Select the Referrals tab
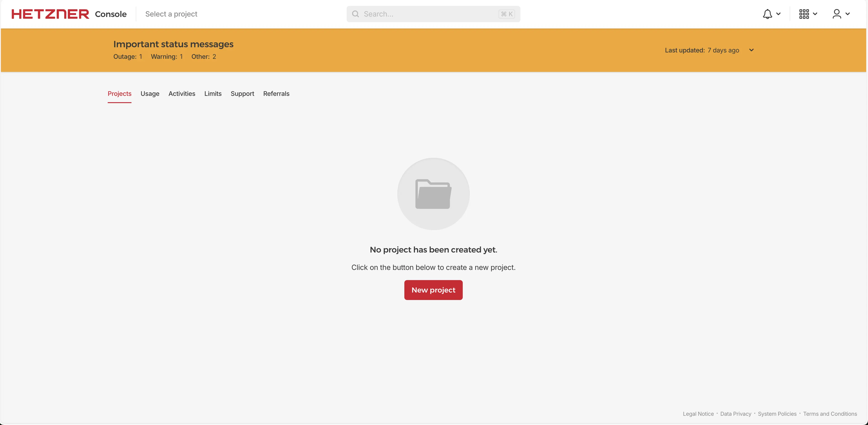 [x=276, y=94]
